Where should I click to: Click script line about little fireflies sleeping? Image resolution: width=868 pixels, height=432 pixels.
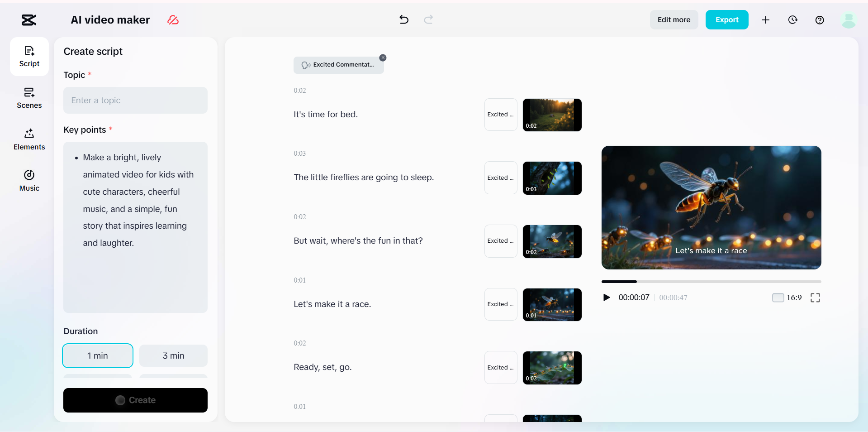364,178
